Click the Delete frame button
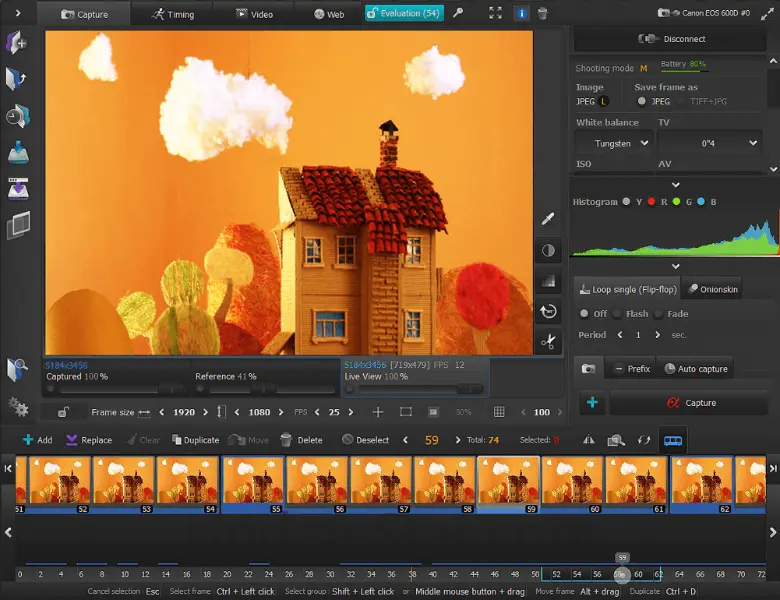This screenshot has height=600, width=780. pos(301,440)
